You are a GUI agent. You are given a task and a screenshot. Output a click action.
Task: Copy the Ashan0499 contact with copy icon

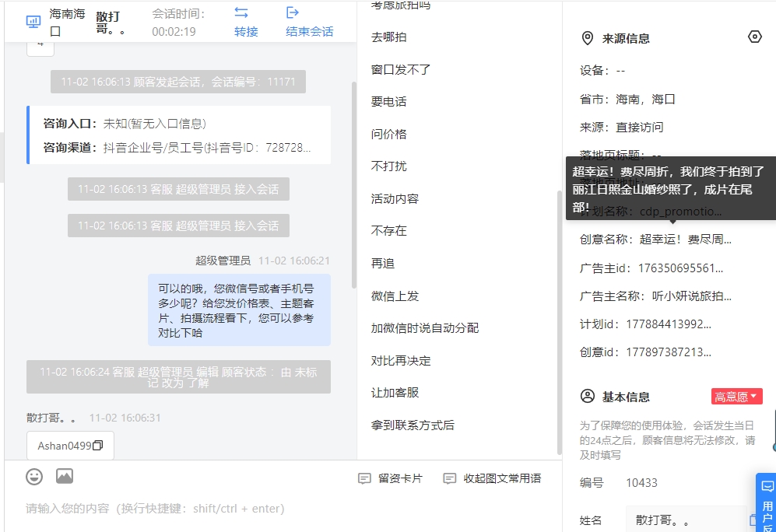click(x=98, y=446)
